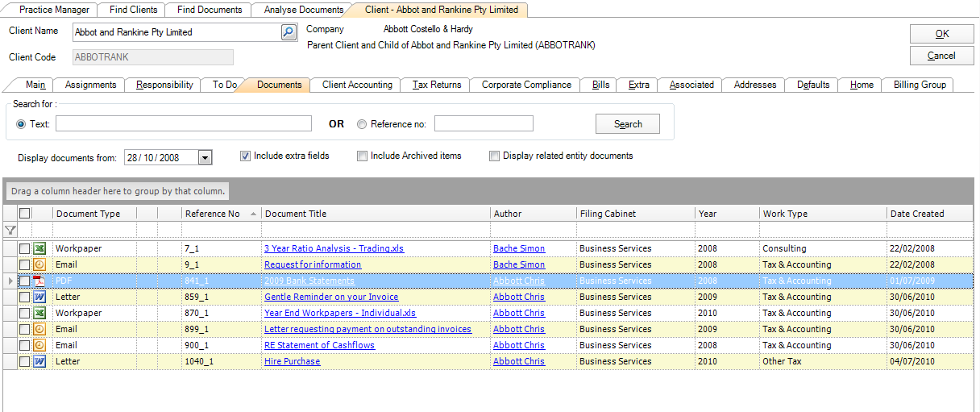Select the Reference no radio button
980x412 pixels.
click(x=362, y=124)
